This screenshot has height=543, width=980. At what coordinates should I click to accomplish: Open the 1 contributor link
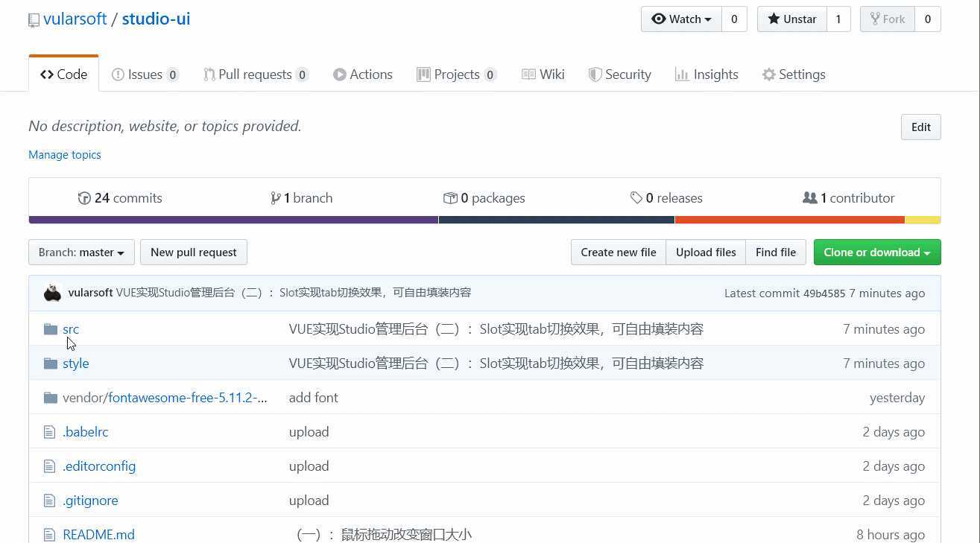click(849, 198)
